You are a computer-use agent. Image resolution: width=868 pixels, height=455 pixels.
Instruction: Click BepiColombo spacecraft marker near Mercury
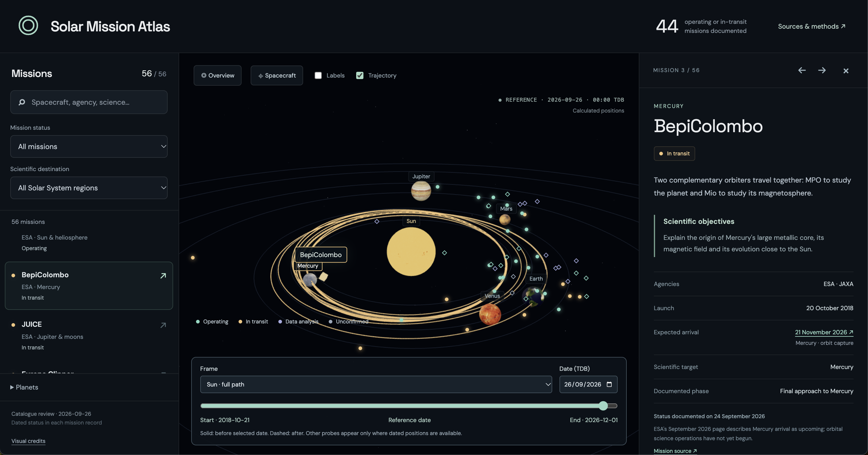click(x=323, y=277)
